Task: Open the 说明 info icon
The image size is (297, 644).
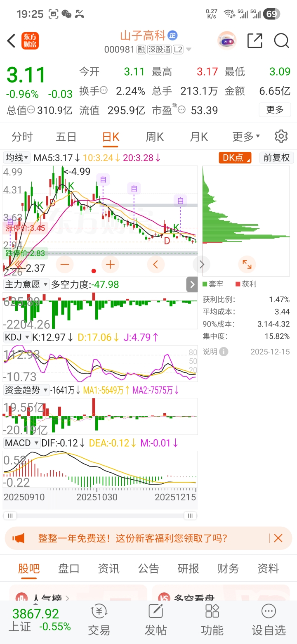Action: click(224, 352)
